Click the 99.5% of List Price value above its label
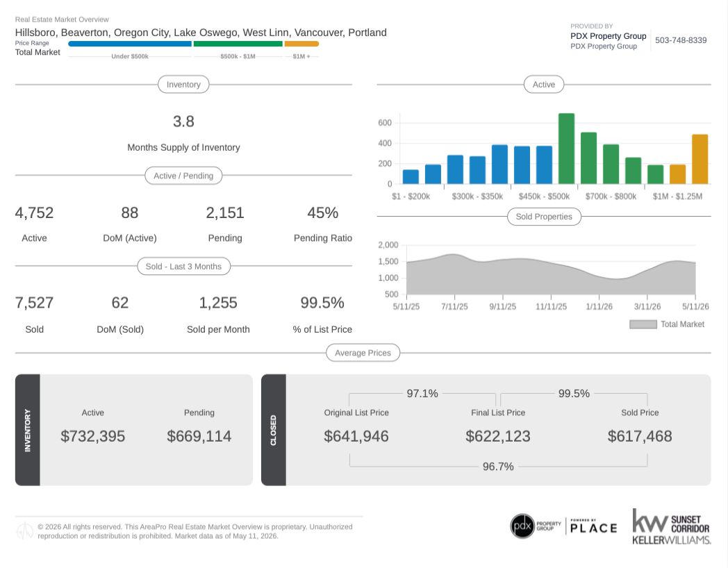Image resolution: width=728 pixels, height=568 pixels. 322,303
